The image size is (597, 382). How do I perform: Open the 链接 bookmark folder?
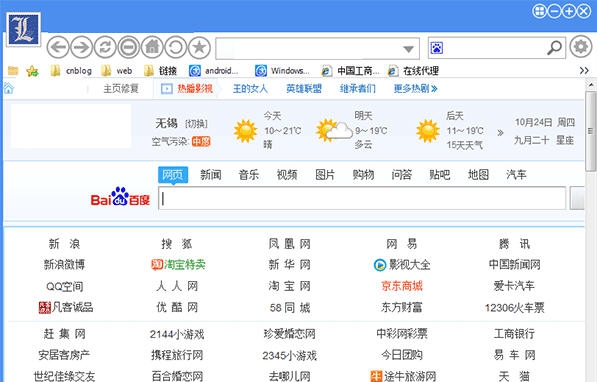click(x=161, y=71)
